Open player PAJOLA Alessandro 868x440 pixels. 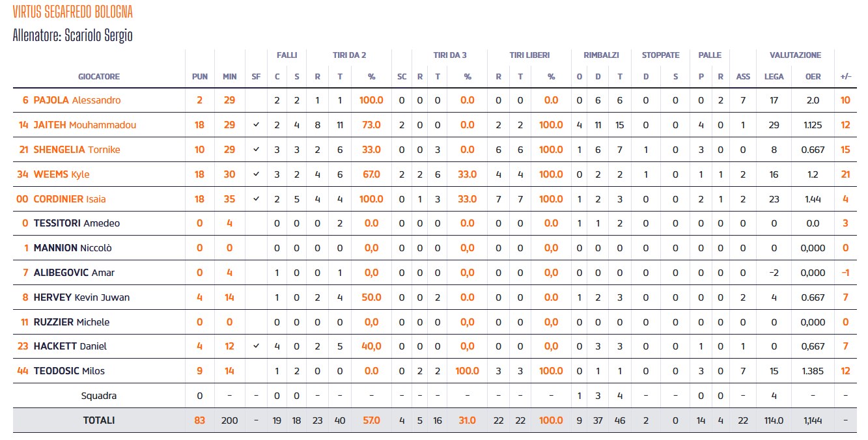point(77,100)
